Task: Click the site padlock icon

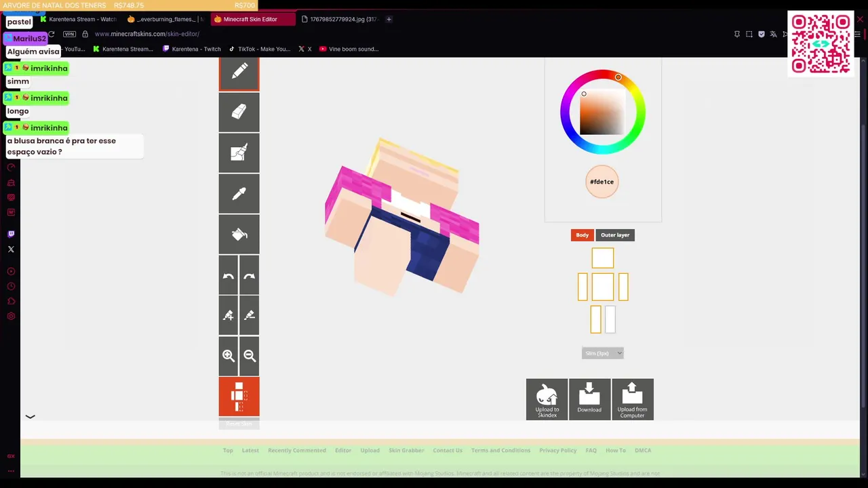Action: pos(85,34)
